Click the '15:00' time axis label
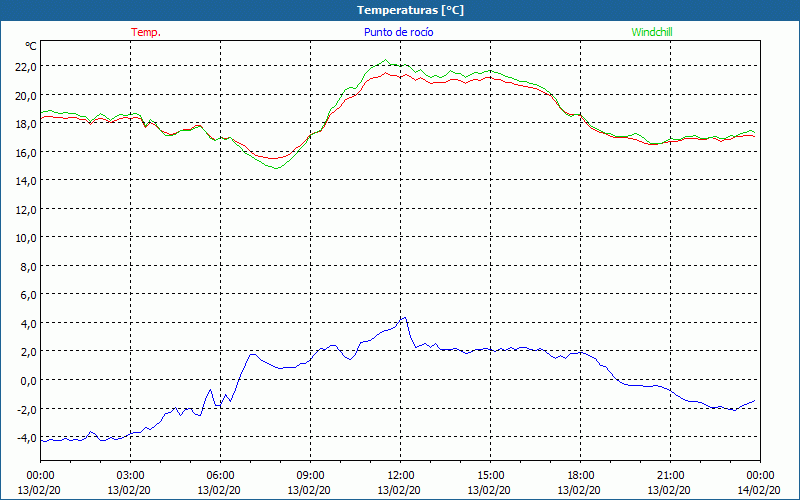This screenshot has width=800, height=500. point(490,476)
